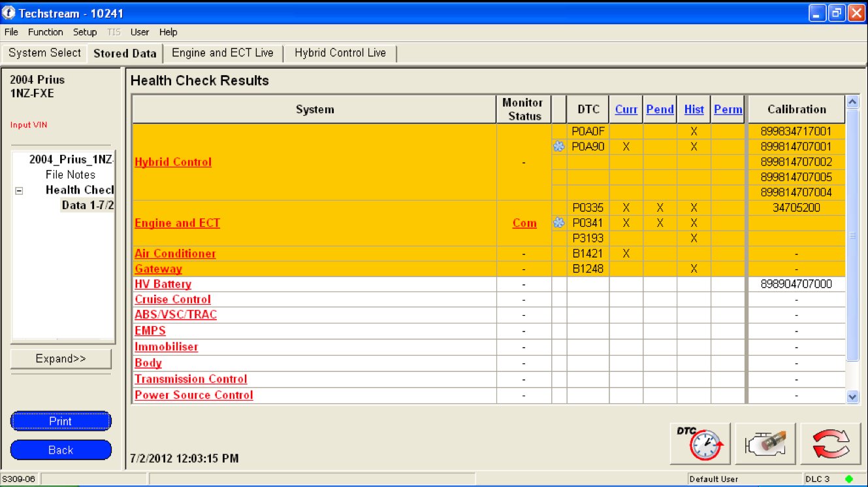Open the Body system link

148,363
